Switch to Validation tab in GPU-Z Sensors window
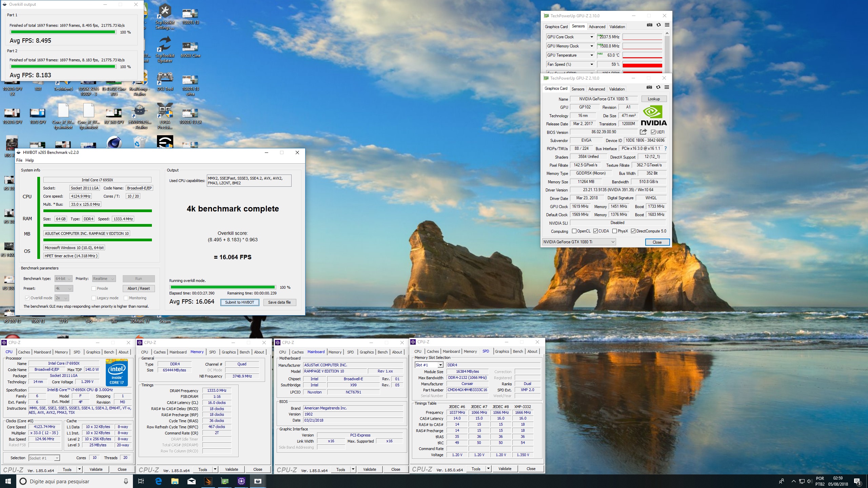Screen dimensions: 868x488 click(x=617, y=27)
